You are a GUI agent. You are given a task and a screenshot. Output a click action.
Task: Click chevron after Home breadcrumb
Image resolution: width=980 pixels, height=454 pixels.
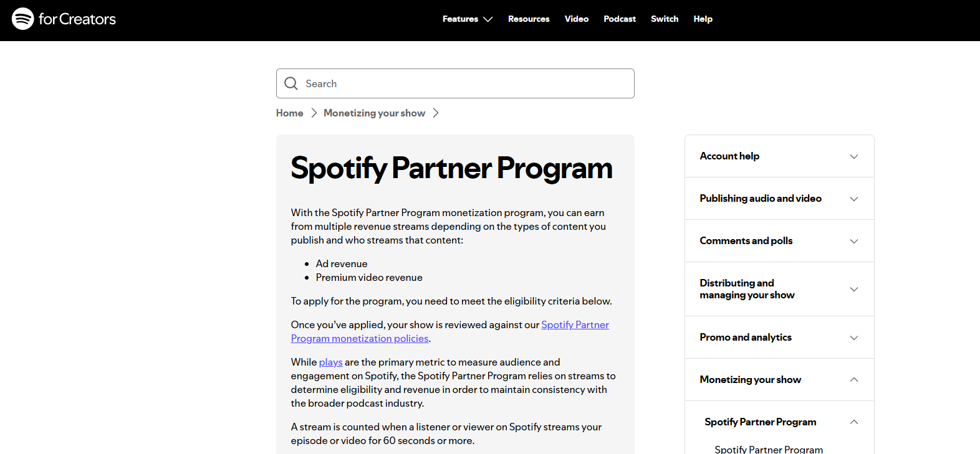(x=314, y=113)
